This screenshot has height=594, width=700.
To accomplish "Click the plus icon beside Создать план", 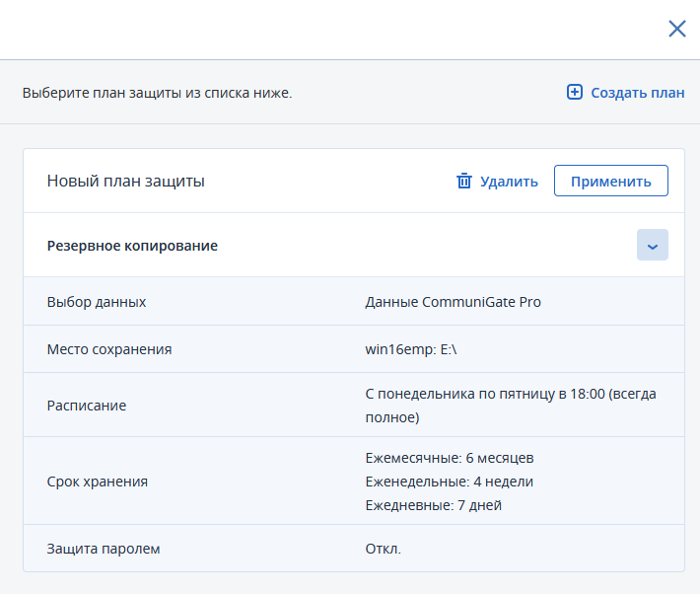I will [x=575, y=93].
